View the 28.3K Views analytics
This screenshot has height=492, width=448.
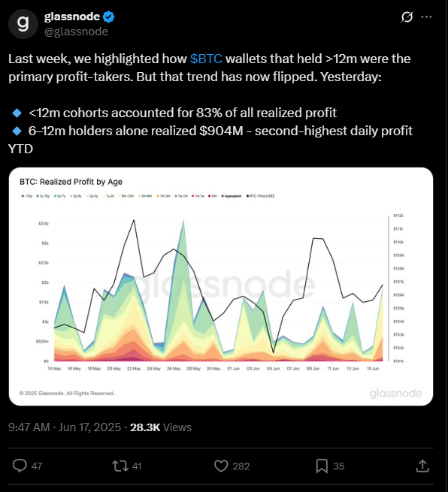160,427
